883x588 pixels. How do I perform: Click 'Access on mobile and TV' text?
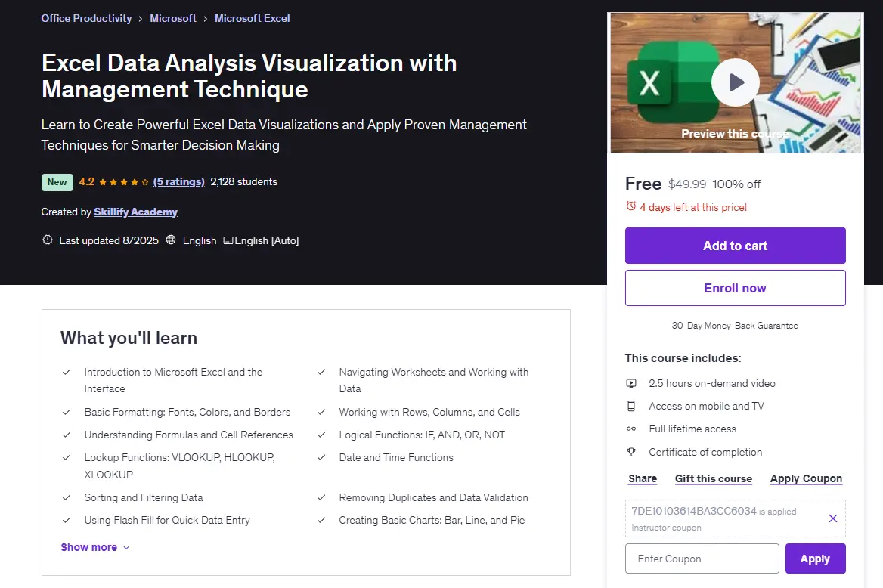(706, 406)
